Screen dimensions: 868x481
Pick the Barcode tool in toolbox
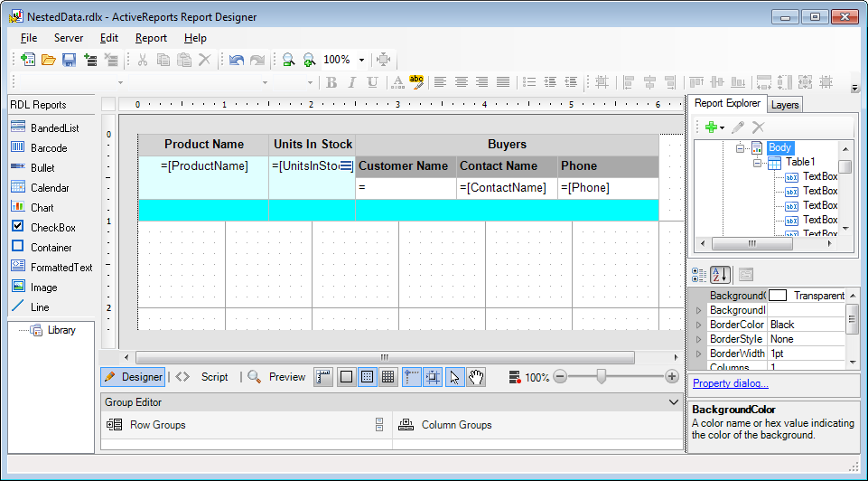(x=40, y=148)
